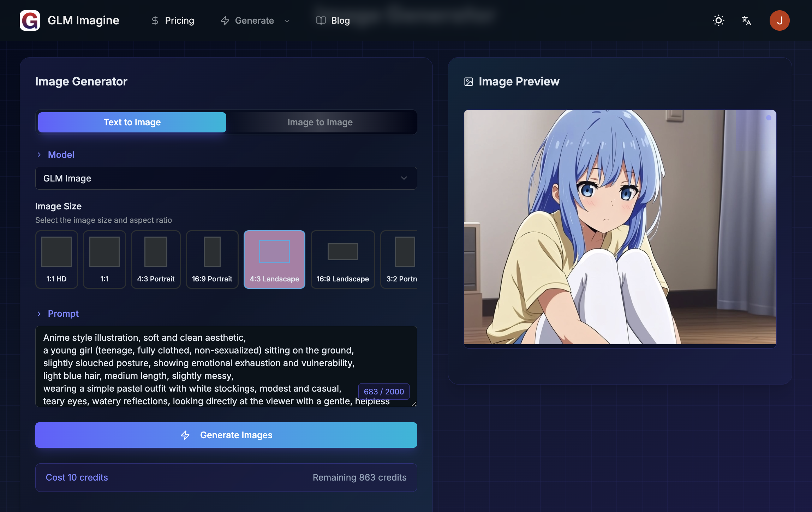The height and width of the screenshot is (512, 812).
Task: Click the GLM Imagine logo icon
Action: pyautogui.click(x=30, y=20)
